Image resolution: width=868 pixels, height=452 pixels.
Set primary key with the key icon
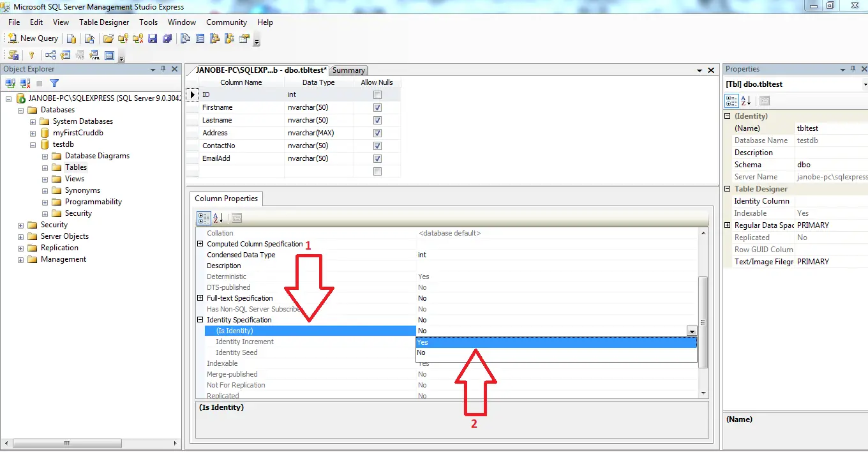[x=31, y=56]
